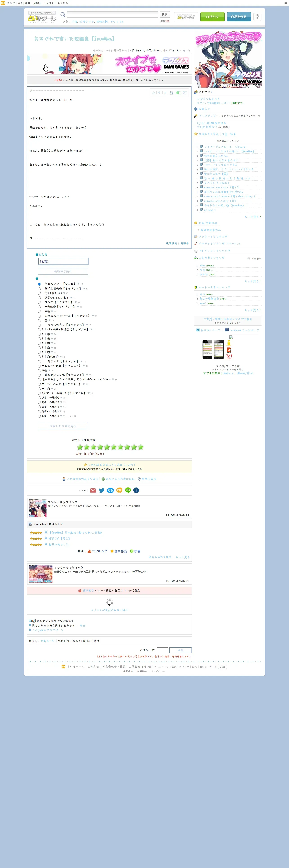Click the 検索 search button
289x868 pixels.
[x=165, y=14]
